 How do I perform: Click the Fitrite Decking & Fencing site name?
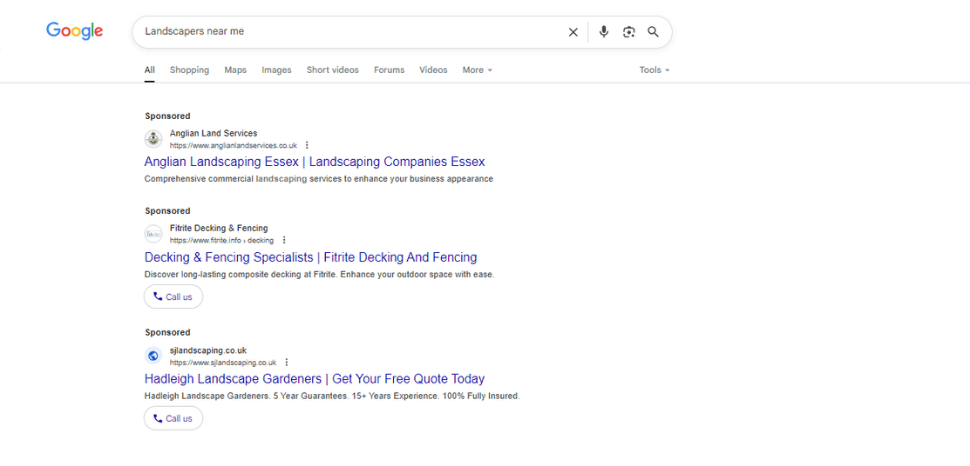pos(219,228)
